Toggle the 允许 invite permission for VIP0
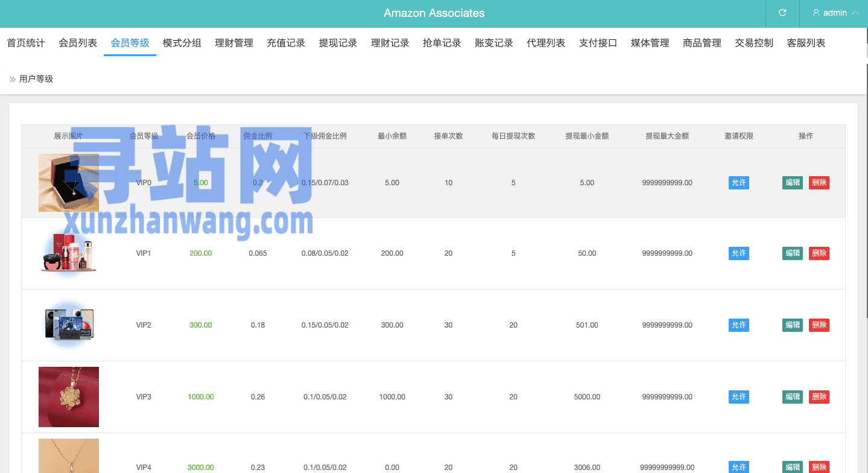This screenshot has width=868, height=473. click(738, 183)
